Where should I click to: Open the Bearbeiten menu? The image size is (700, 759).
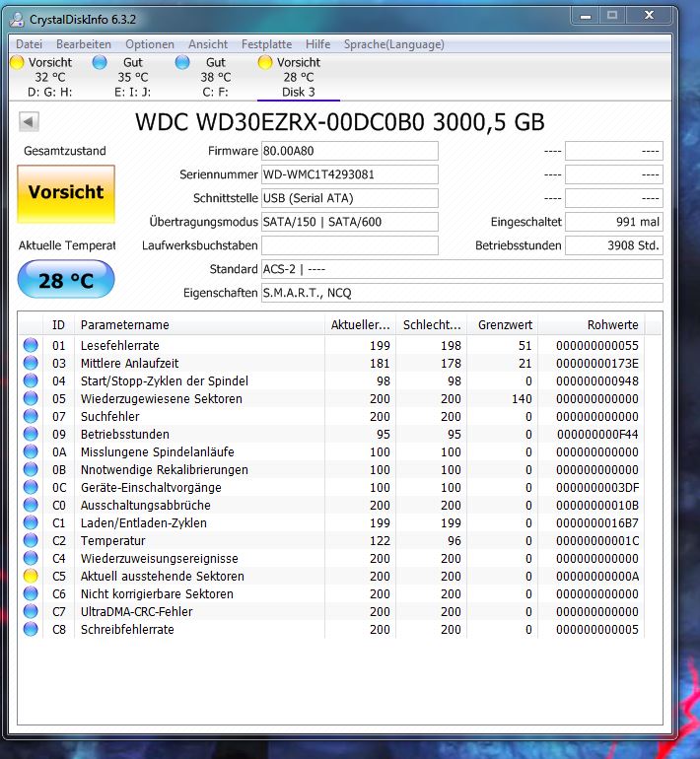(83, 44)
